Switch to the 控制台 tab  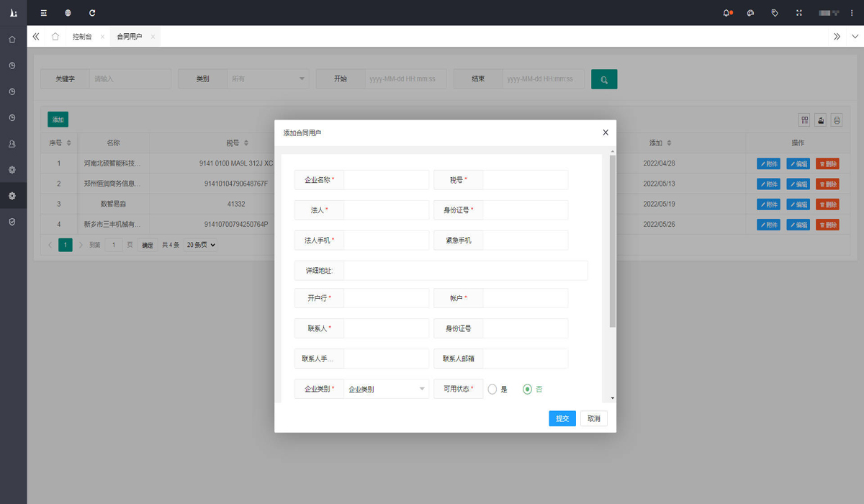(x=82, y=37)
